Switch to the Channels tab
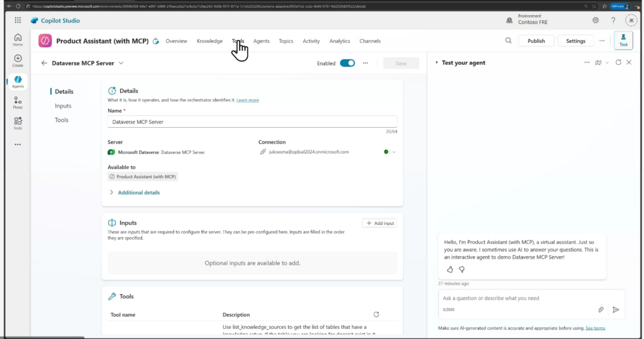Image resolution: width=644 pixels, height=339 pixels. pos(370,41)
